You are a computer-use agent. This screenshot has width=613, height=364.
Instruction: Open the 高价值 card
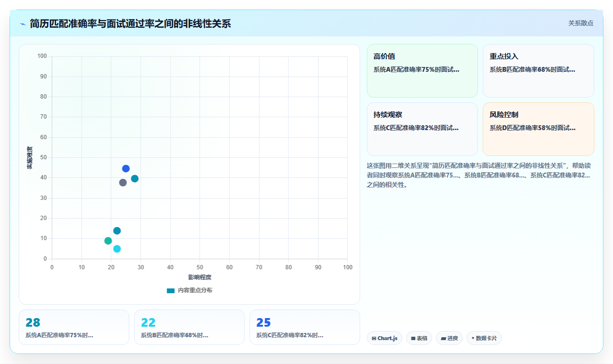click(x=422, y=71)
